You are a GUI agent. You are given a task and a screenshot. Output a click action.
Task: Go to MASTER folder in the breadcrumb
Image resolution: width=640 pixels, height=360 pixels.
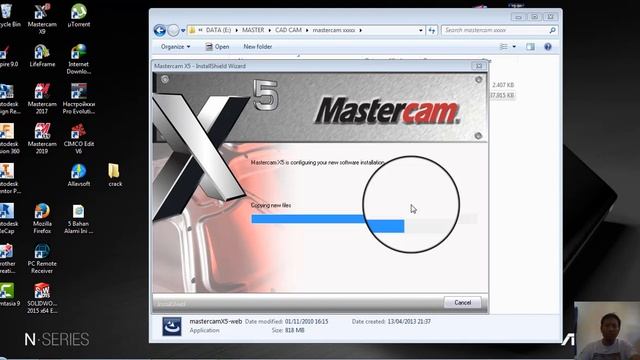coord(253,30)
